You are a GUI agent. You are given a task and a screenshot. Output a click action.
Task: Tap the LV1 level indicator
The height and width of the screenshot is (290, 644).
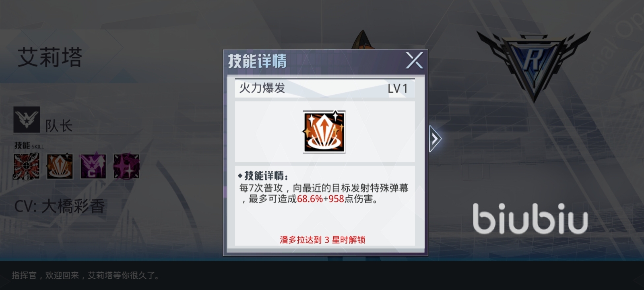coord(398,89)
